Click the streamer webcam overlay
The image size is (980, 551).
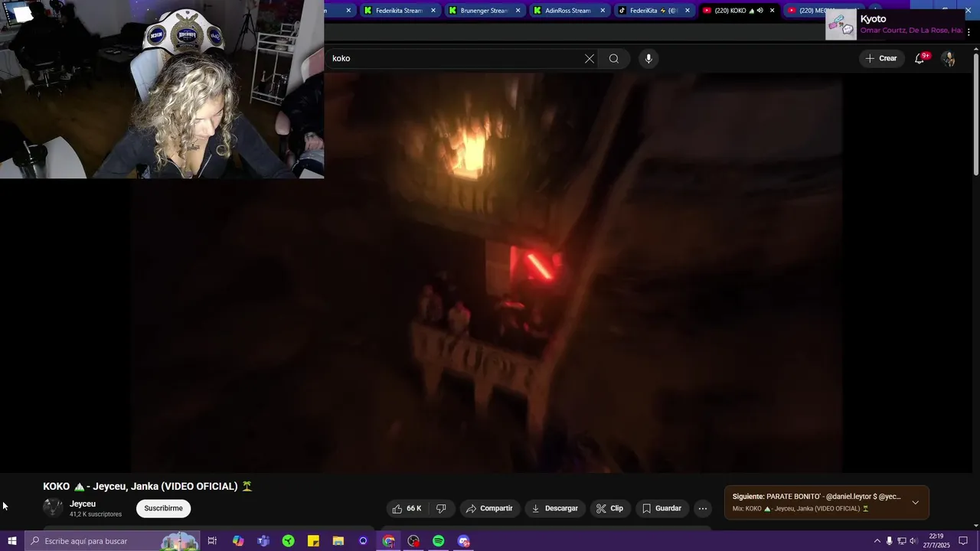pyautogui.click(x=162, y=89)
